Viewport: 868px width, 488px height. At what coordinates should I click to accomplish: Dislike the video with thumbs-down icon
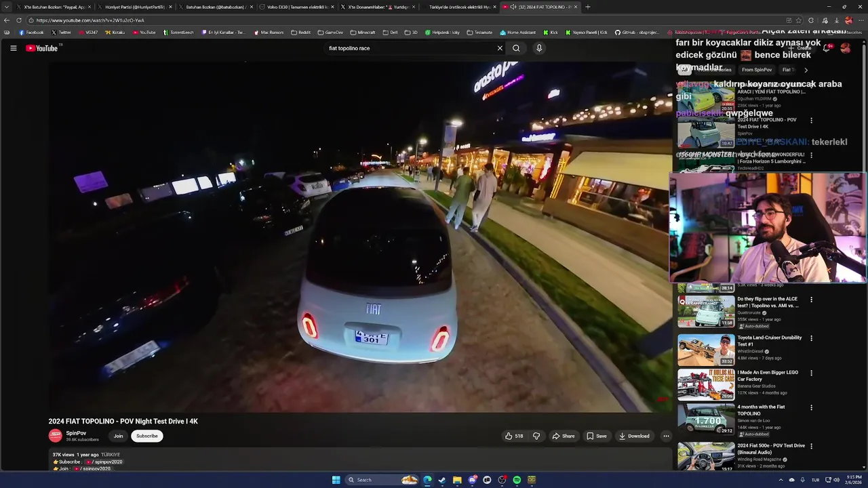tap(536, 436)
